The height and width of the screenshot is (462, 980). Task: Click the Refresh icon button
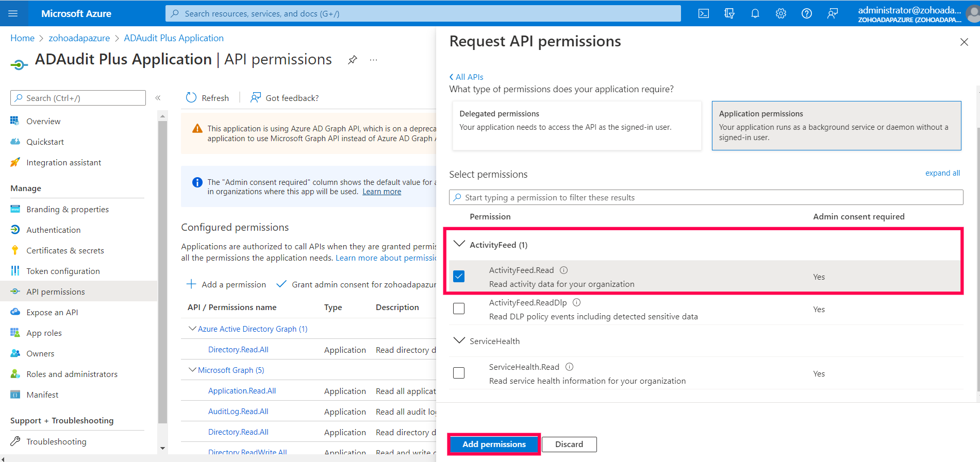(x=191, y=98)
